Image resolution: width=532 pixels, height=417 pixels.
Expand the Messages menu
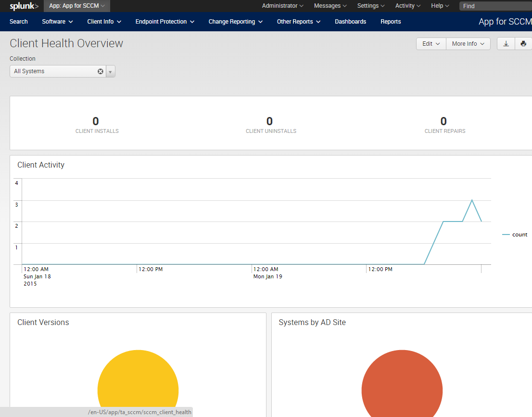point(330,6)
